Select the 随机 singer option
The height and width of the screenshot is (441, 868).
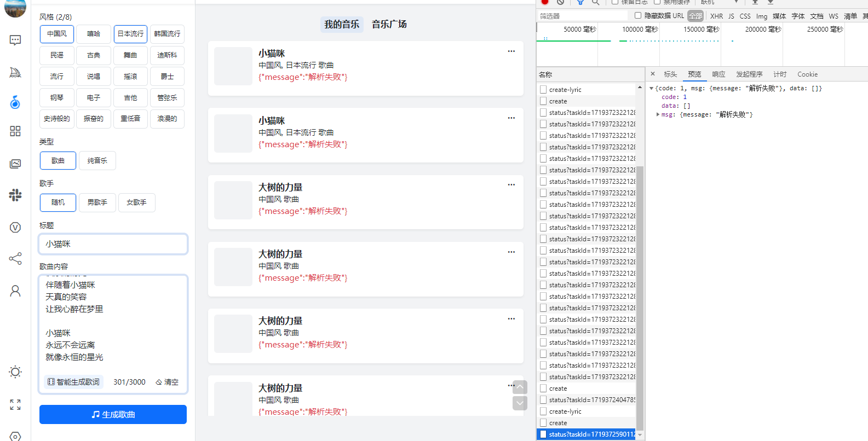coord(58,202)
